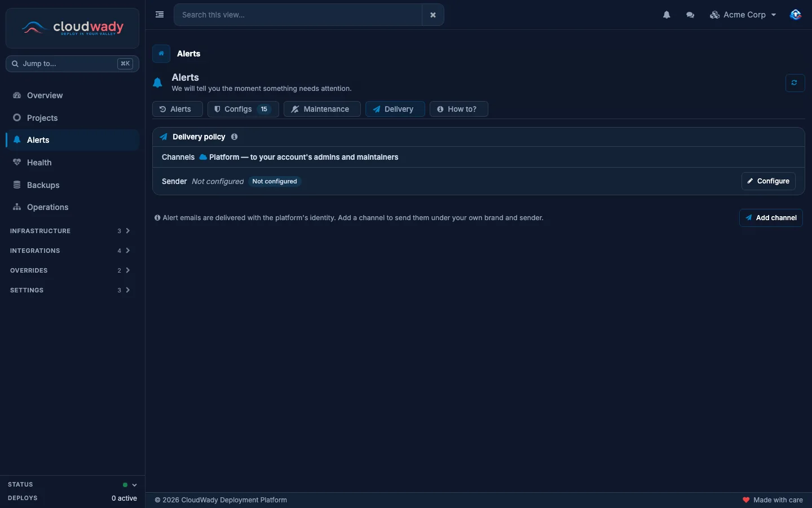Image resolution: width=812 pixels, height=508 pixels.
Task: Click the Alerts page bell icon
Action: click(158, 83)
